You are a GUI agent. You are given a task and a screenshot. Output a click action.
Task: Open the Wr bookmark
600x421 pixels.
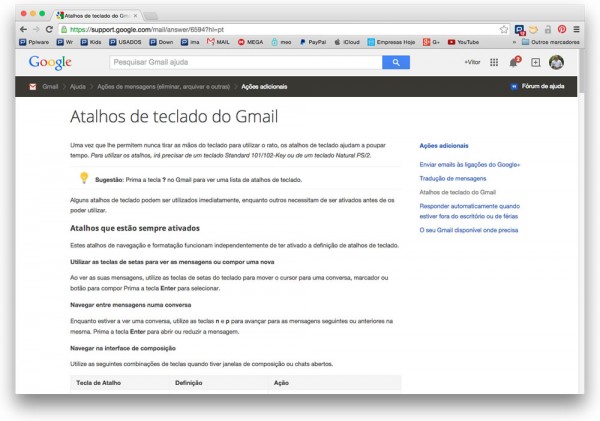(65, 42)
